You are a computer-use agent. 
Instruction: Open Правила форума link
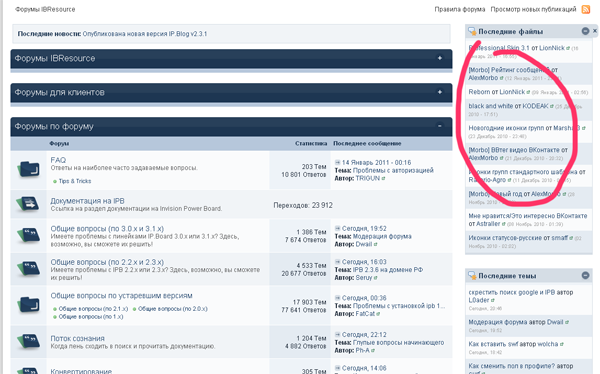460,9
